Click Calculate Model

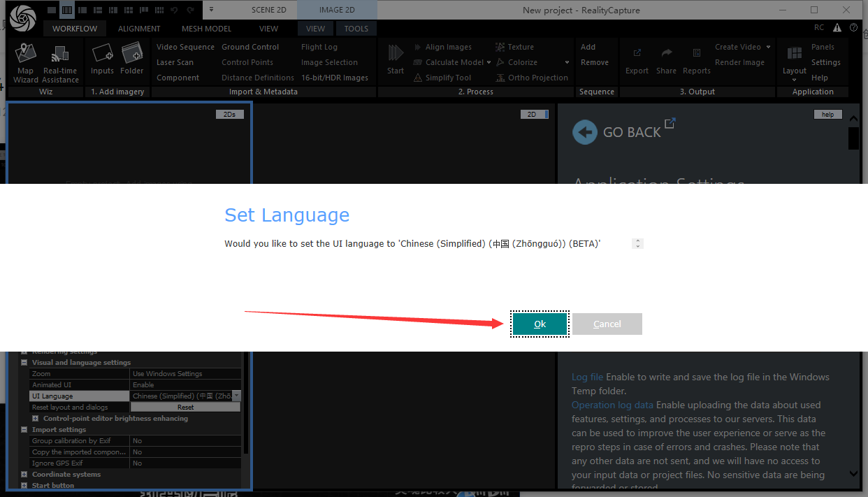[447, 62]
